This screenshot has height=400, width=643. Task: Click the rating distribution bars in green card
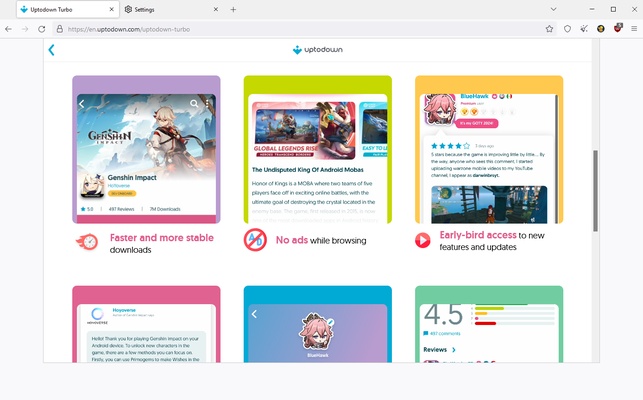tap(513, 315)
